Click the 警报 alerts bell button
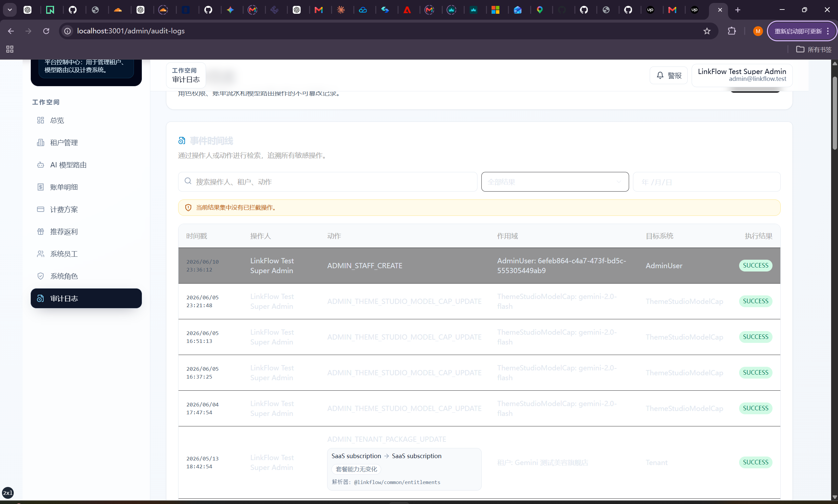 (668, 75)
